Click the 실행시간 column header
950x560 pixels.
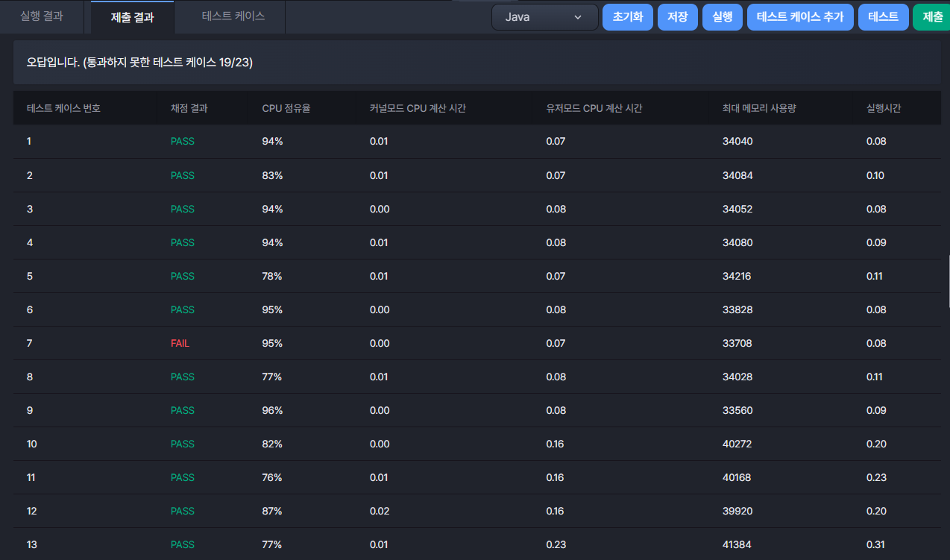(x=884, y=108)
